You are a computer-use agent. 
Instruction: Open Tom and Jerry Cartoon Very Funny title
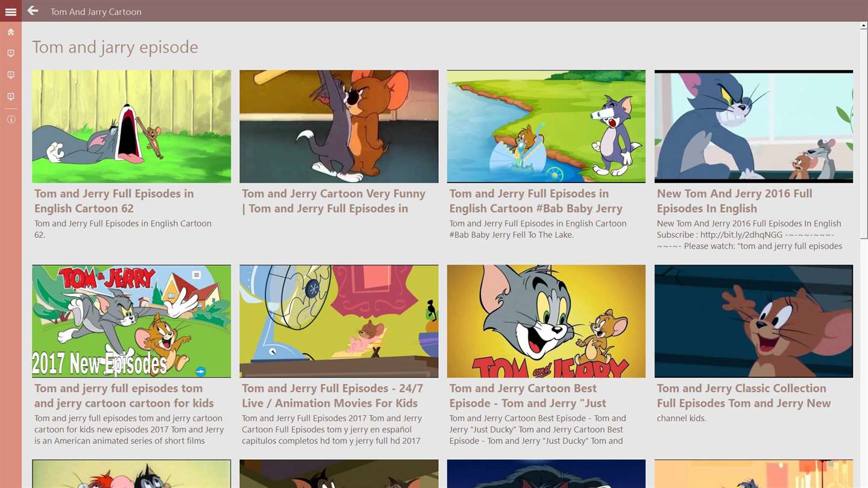point(333,201)
